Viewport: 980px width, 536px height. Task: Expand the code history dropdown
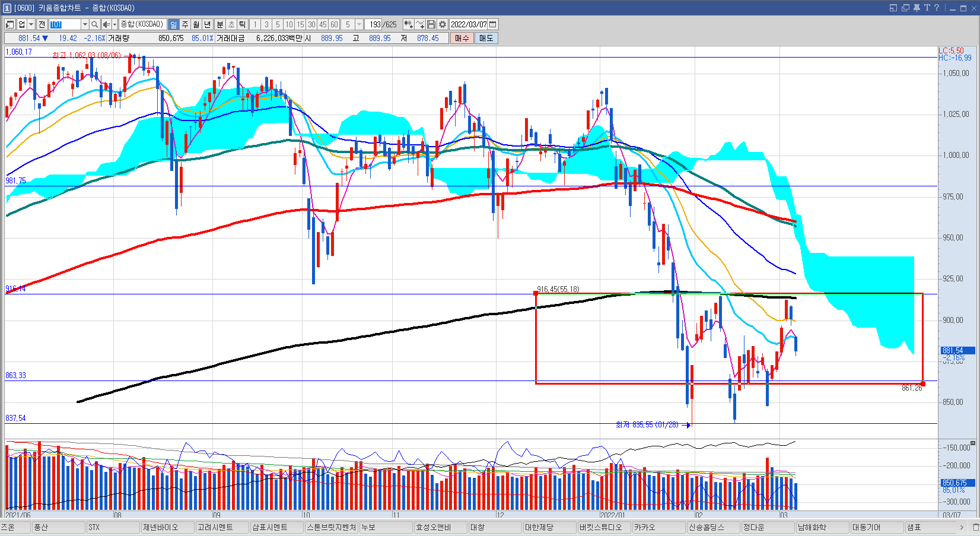point(85,24)
